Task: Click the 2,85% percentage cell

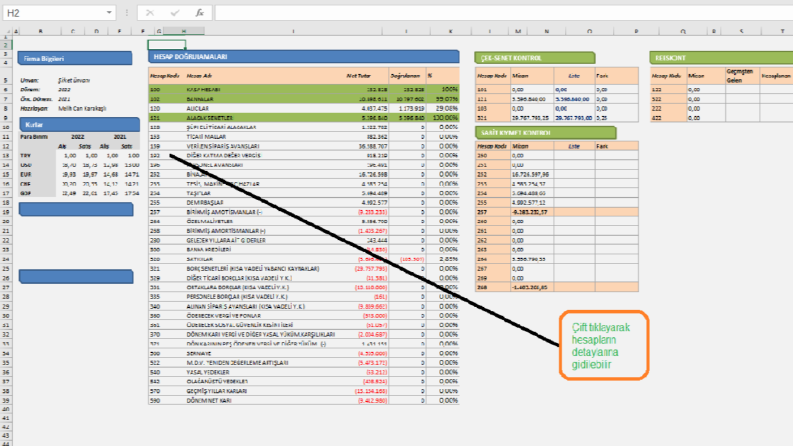Action: [443, 259]
